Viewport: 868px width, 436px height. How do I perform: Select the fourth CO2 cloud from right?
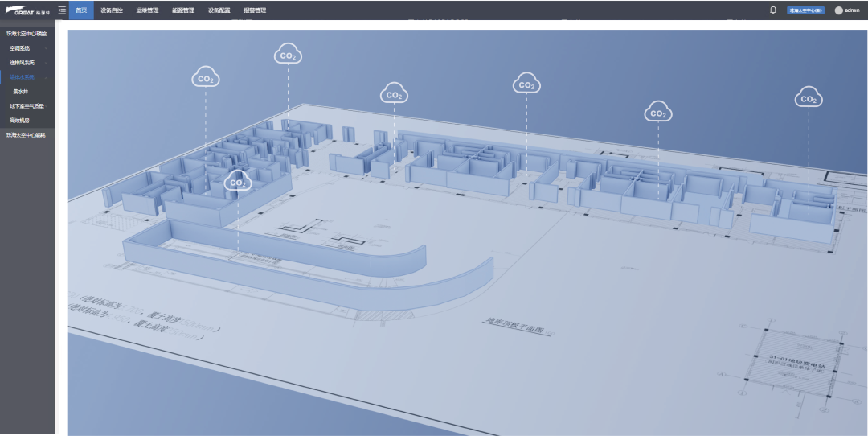394,94
